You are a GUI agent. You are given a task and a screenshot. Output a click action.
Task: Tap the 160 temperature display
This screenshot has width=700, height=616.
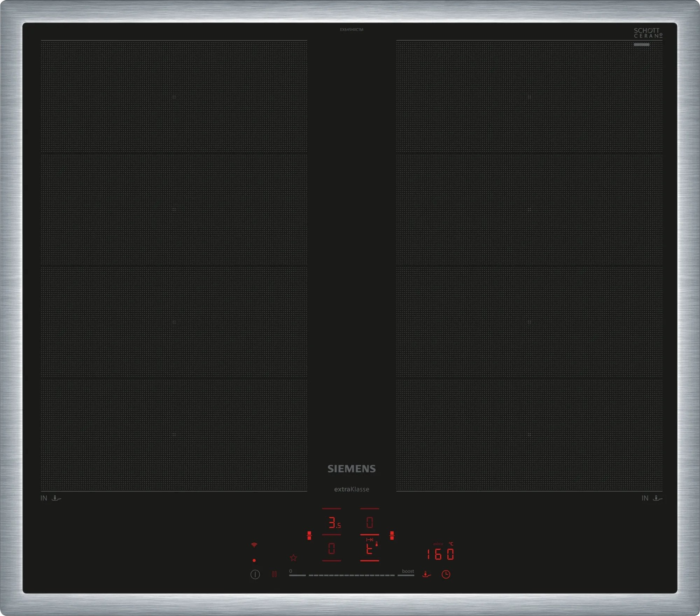440,554
